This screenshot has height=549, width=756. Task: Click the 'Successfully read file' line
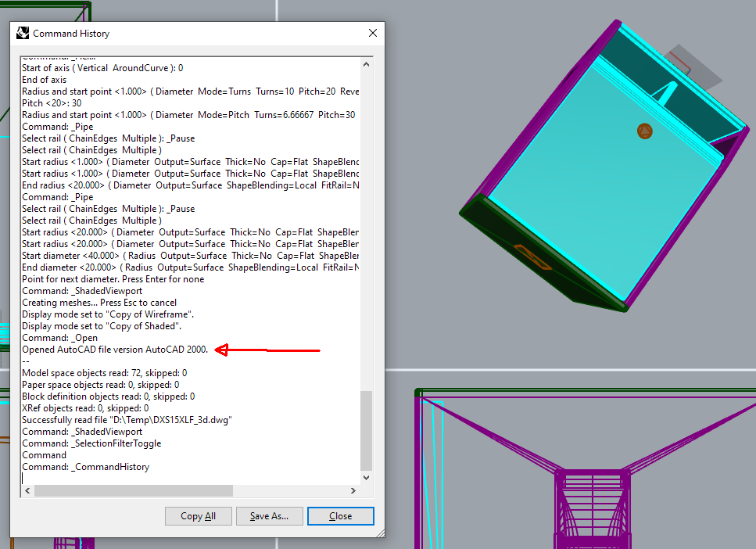tap(127, 420)
